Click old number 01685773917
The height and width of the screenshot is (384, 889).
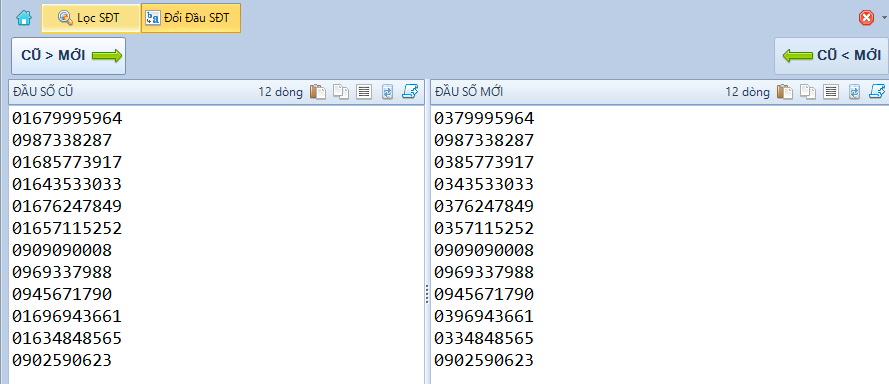tap(67, 163)
